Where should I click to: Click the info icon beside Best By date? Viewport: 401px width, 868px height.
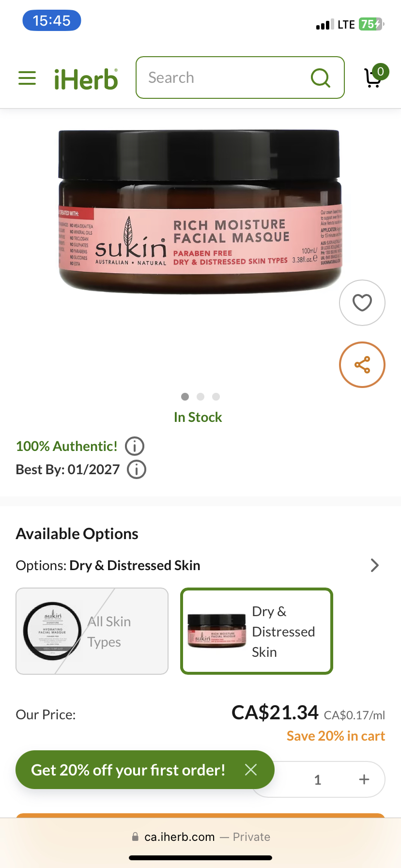[136, 469]
